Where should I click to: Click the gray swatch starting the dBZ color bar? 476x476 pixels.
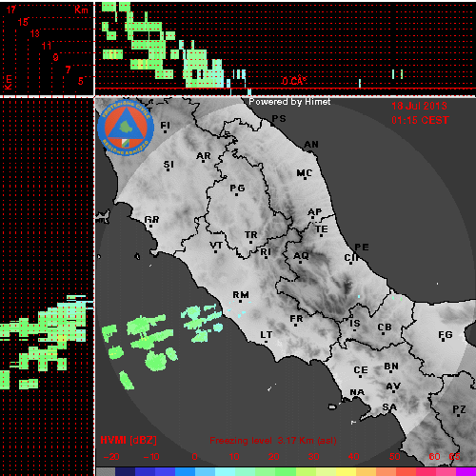106,471
